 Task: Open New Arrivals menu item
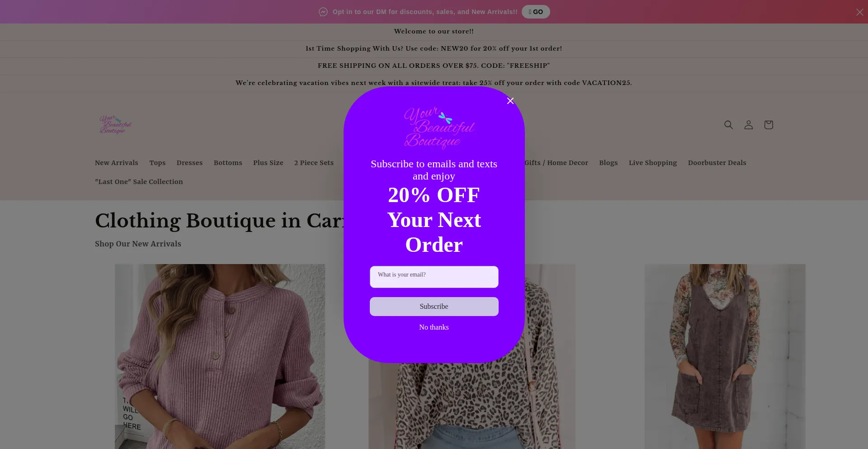(117, 163)
